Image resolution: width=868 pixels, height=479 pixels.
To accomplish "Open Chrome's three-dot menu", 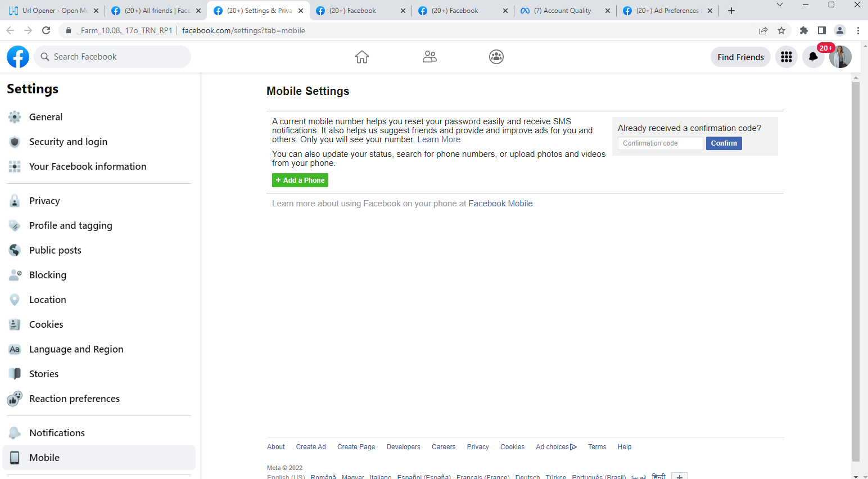I will [858, 30].
